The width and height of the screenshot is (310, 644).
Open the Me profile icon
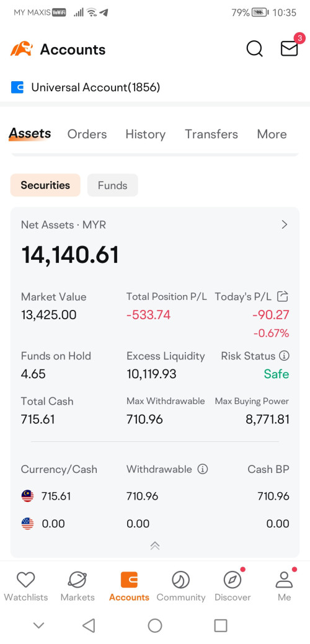284,580
